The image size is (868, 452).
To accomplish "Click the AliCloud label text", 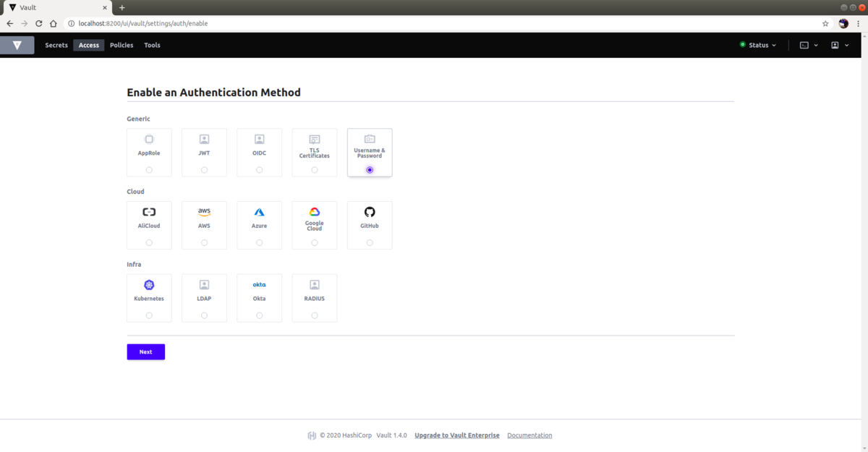I will pyautogui.click(x=149, y=226).
